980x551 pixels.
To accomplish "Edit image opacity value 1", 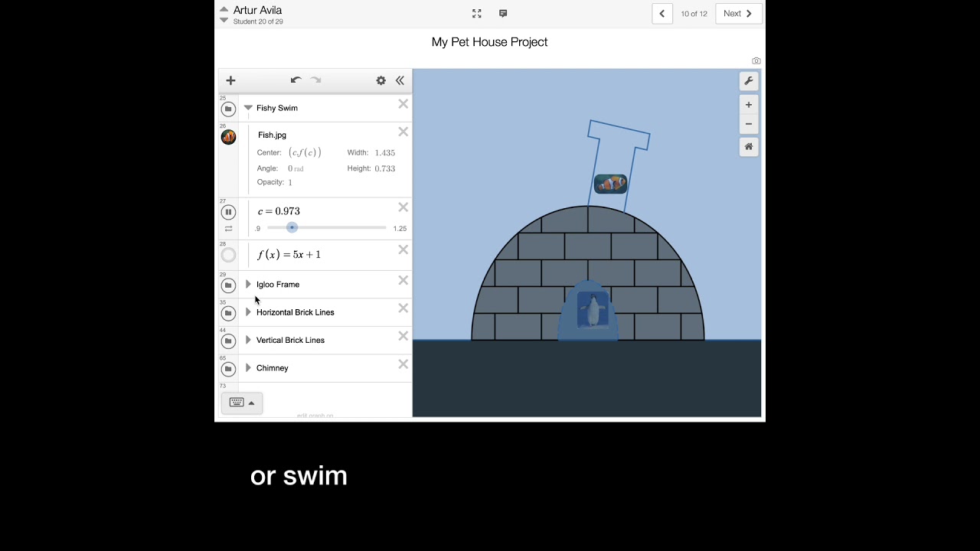I will 290,182.
